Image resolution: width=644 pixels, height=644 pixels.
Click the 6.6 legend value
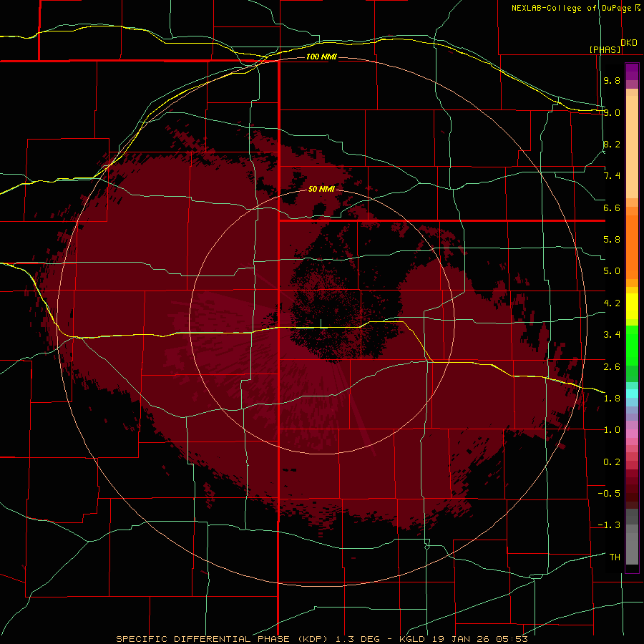click(x=612, y=208)
